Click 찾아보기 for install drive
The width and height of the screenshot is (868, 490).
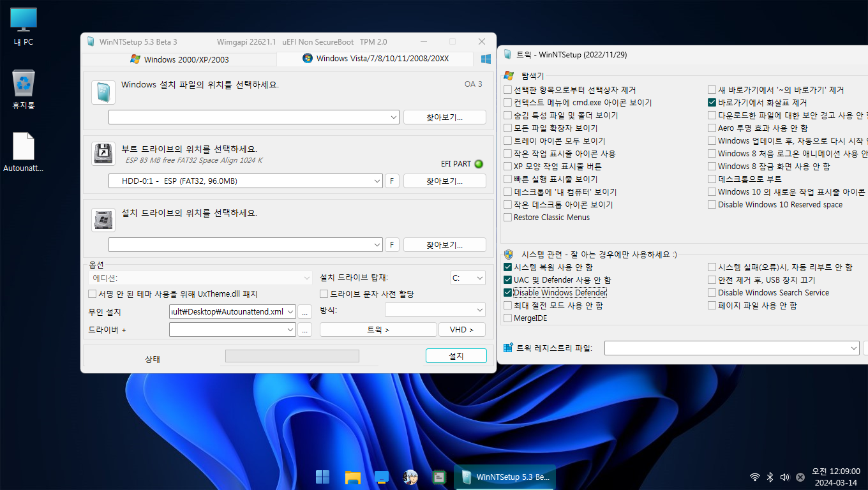445,245
